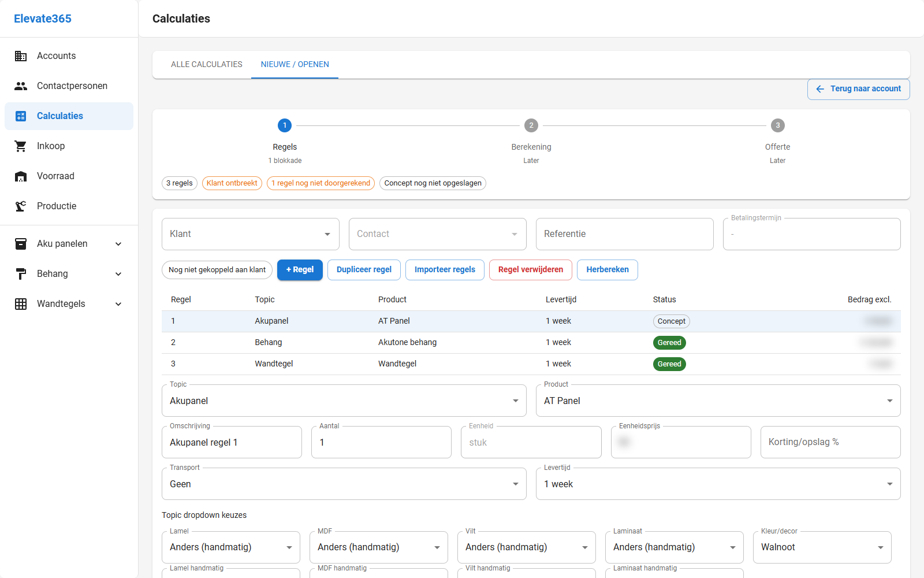Click the Wandtegels grid icon
The height and width of the screenshot is (578, 924).
(21, 304)
